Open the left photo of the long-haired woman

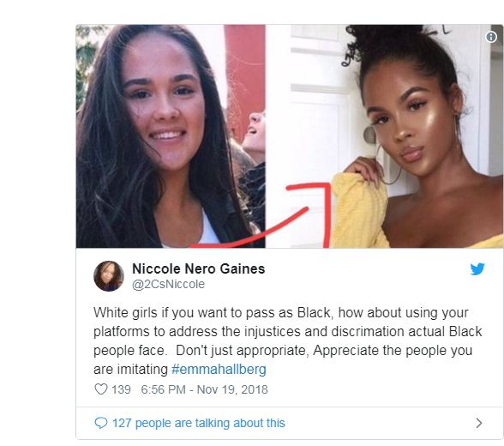(171, 136)
